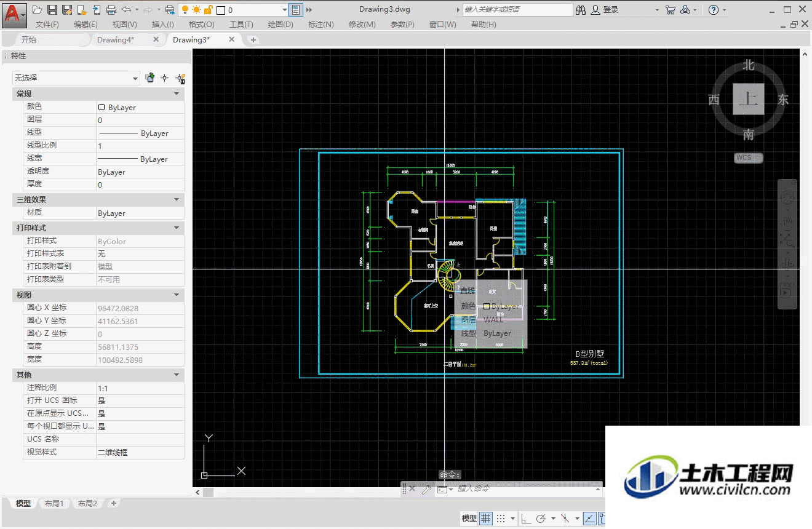Viewport: 812px width, 529px height.
Task: Toggle layer freeze sun icon
Action: point(196,10)
